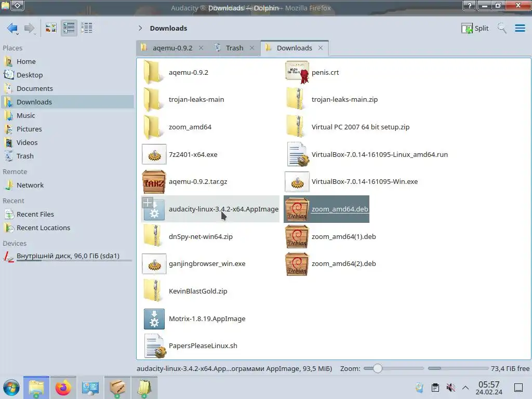Open the Windows-style start menu button
The width and height of the screenshot is (532, 399).
coord(11,388)
